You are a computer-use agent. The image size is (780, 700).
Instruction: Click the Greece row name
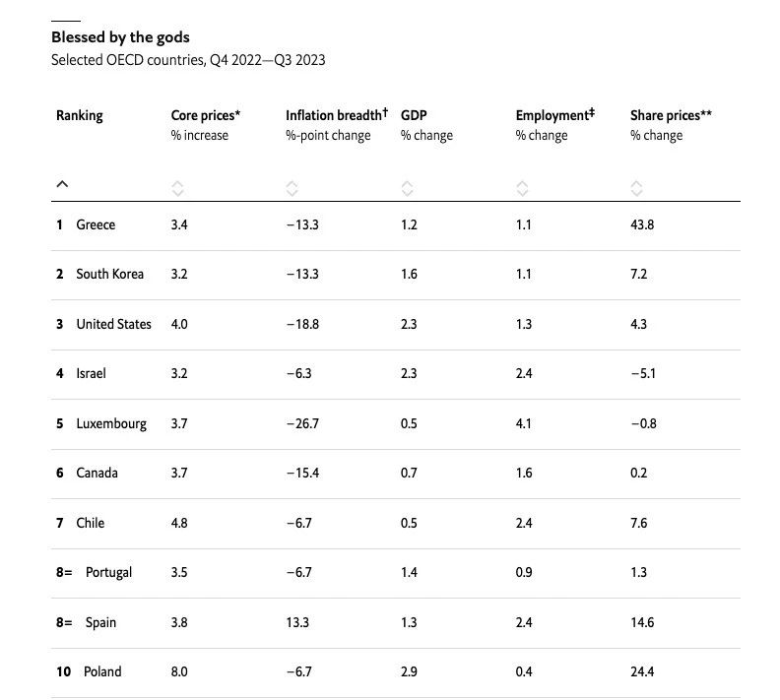pyautogui.click(x=96, y=224)
